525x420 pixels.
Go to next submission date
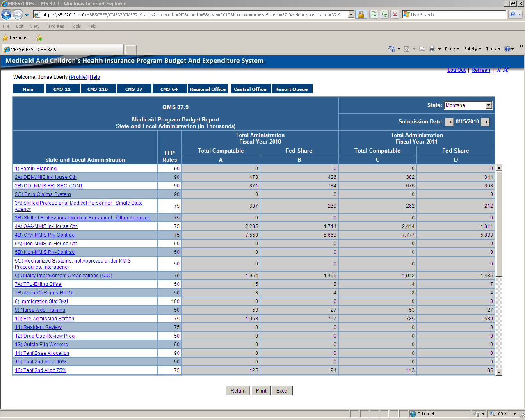pyautogui.click(x=485, y=122)
